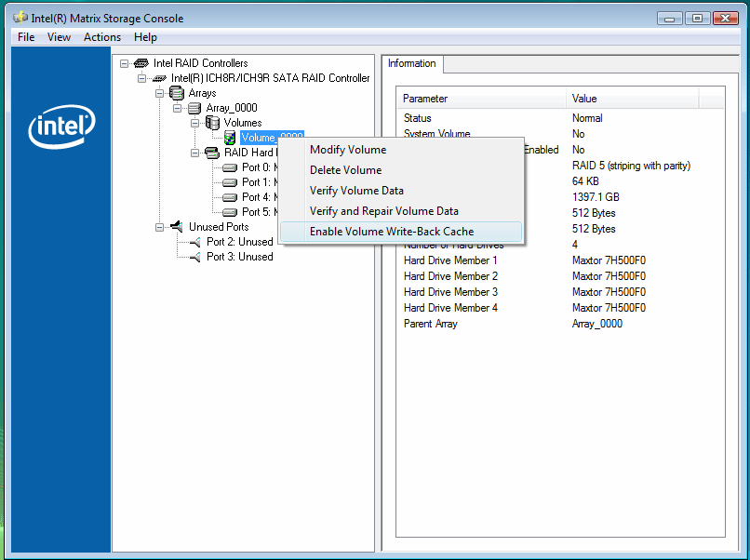Click the Parameter column header

coord(482,99)
